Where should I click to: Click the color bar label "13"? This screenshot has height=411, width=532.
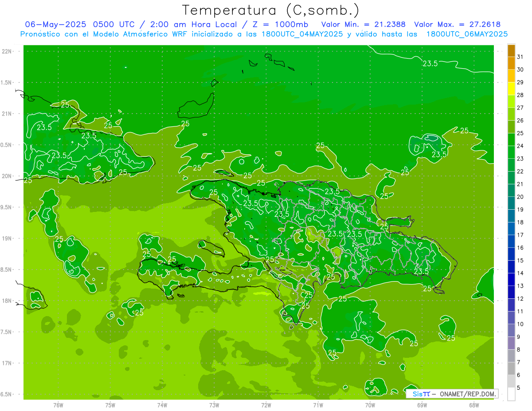(520, 286)
